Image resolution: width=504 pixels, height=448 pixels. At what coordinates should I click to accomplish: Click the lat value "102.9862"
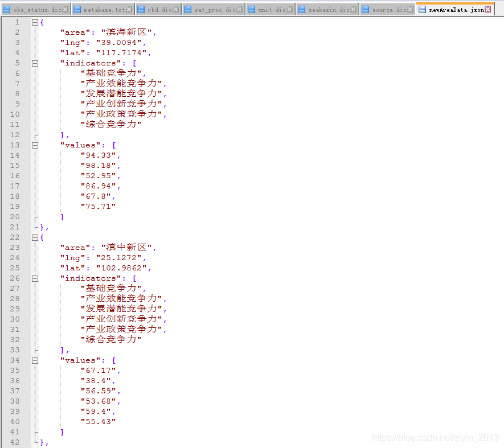(121, 268)
